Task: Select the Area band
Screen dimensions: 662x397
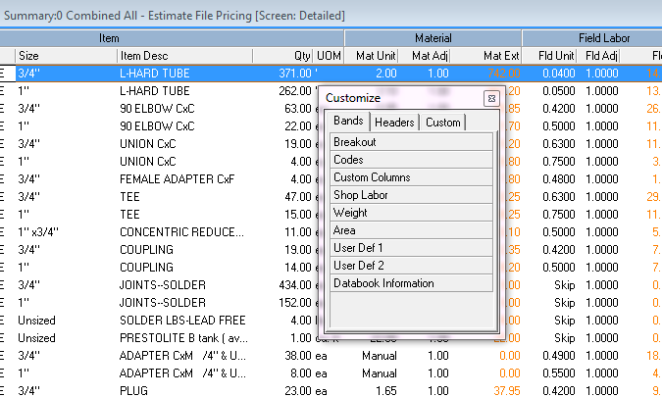Action: pyautogui.click(x=411, y=231)
